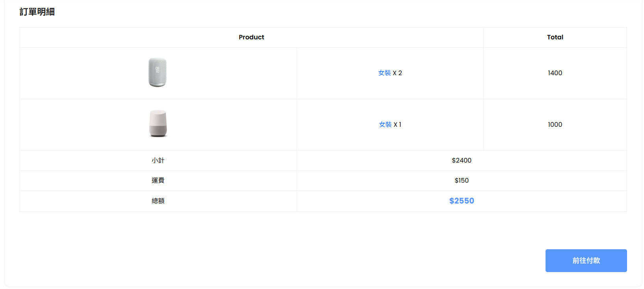The height and width of the screenshot is (289, 644).
Task: Click the first product row's image cell
Action: (x=158, y=73)
